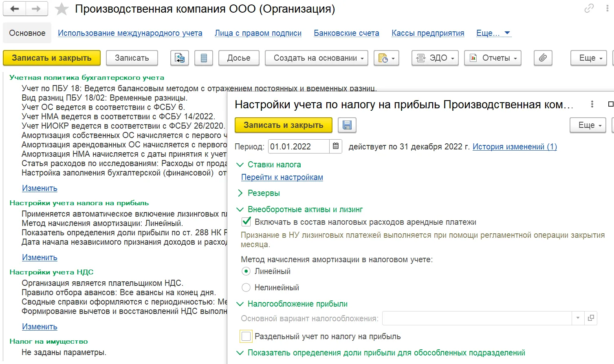Click Изменить under accounting policy section
This screenshot has height=364, width=614.
point(40,188)
